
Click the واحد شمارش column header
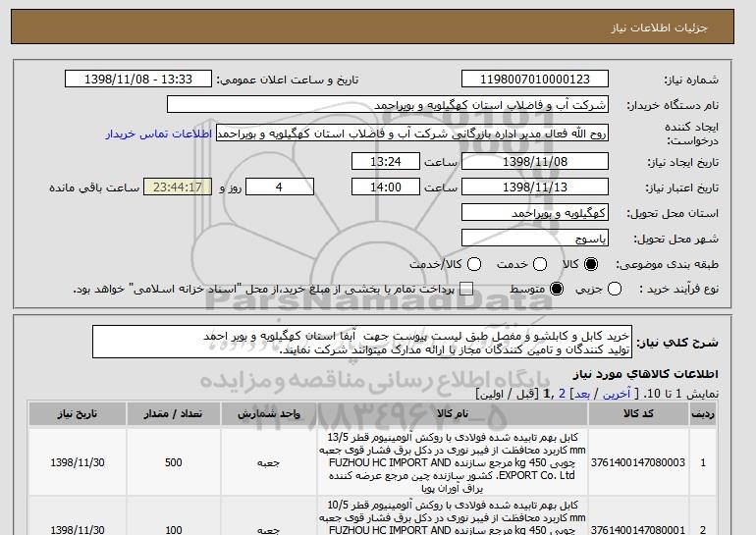tap(269, 414)
